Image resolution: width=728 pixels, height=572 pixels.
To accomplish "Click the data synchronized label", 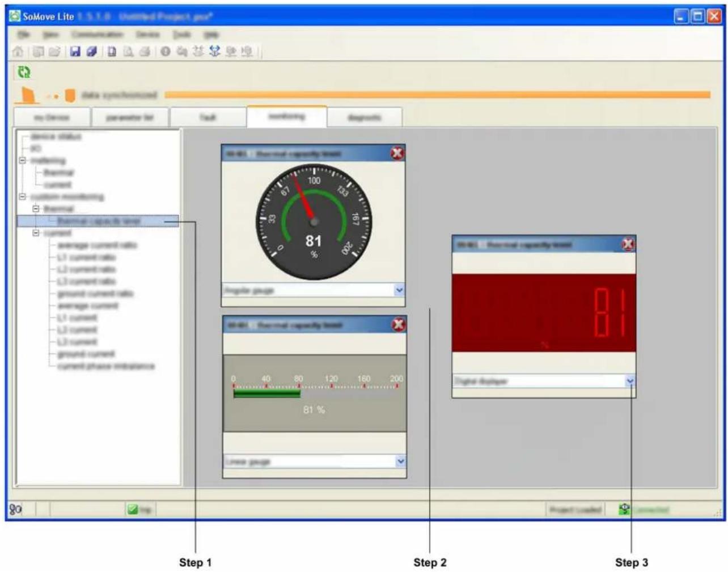I will 119,95.
